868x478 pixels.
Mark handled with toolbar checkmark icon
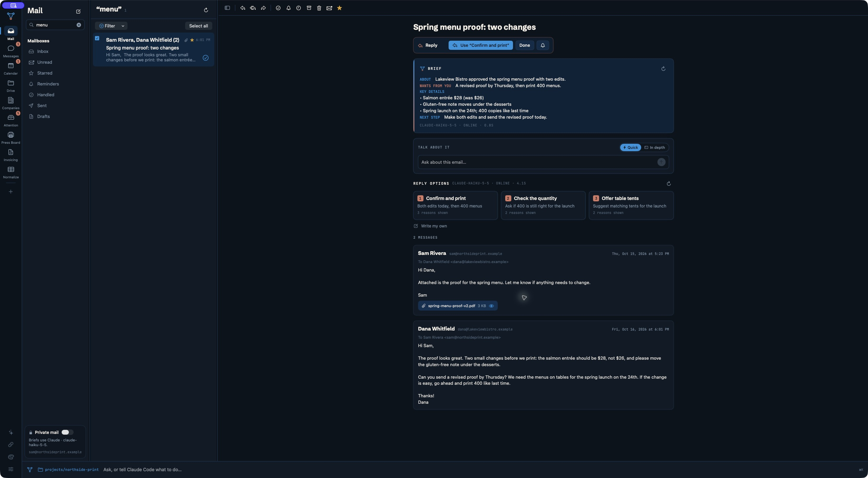pos(278,8)
